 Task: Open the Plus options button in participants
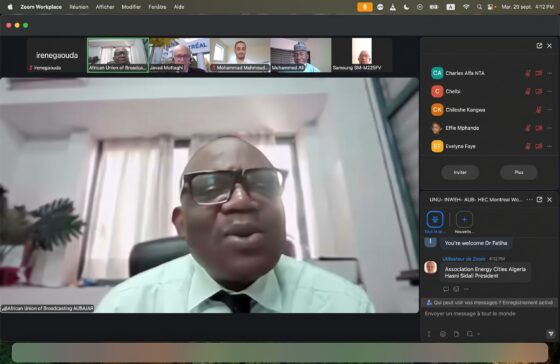[519, 173]
